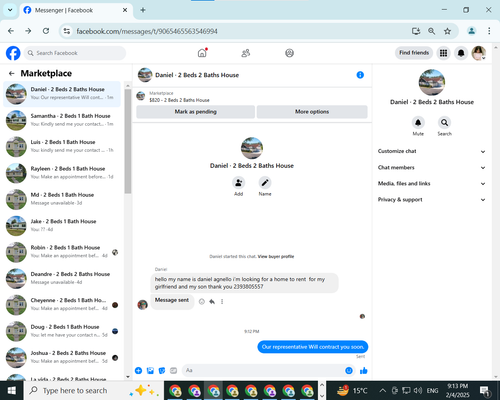Open the Samantha - 2 Beds 1 Bath House chat
The width and height of the screenshot is (500, 400).
pyautogui.click(x=63, y=120)
